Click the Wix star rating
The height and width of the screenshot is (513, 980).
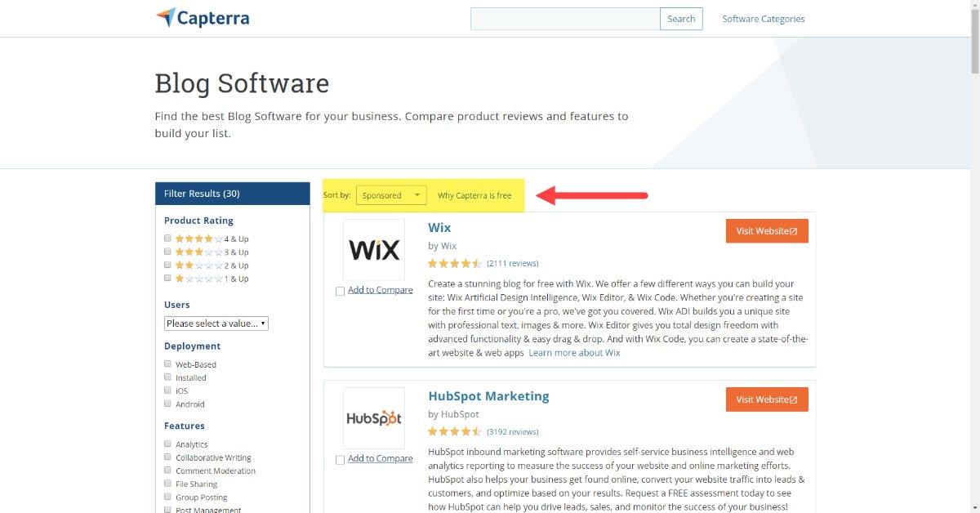(455, 264)
